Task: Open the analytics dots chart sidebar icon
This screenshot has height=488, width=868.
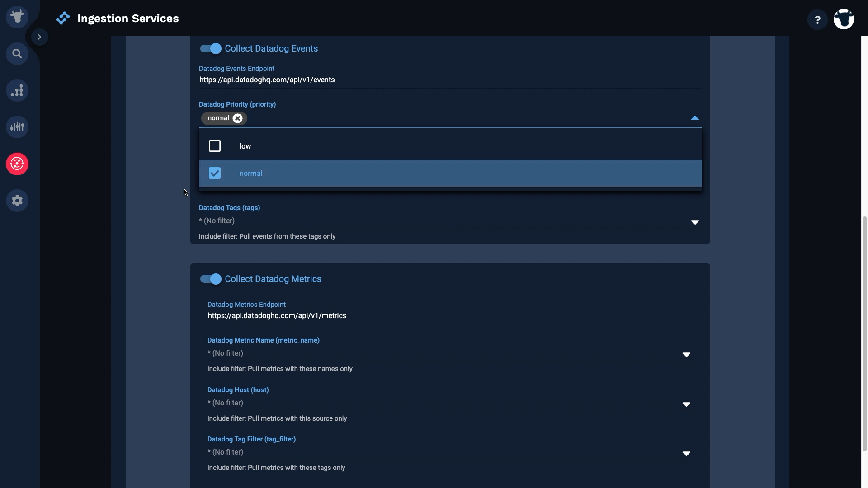Action: [17, 90]
